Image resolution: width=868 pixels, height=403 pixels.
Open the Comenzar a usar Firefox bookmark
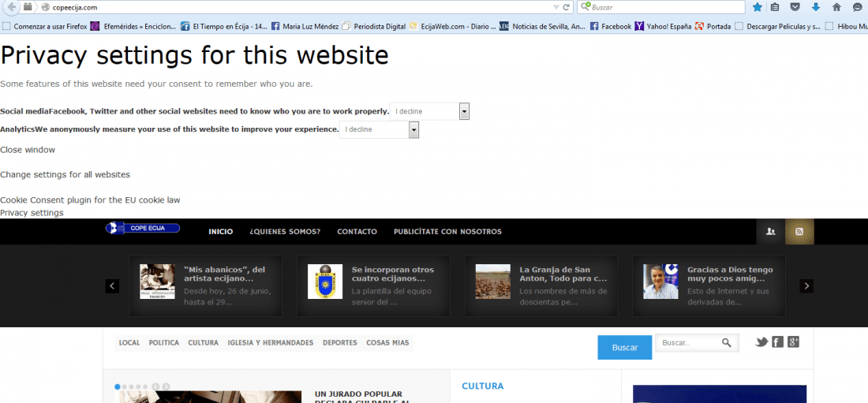pos(45,26)
